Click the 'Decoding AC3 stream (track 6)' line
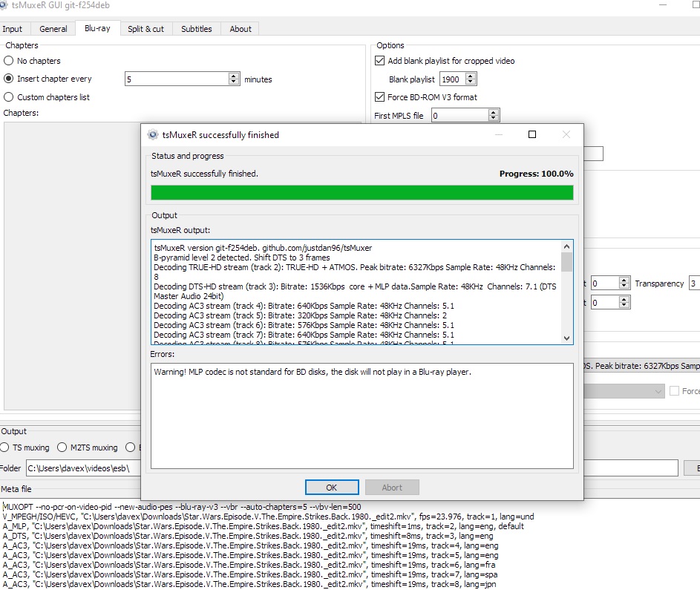The image size is (700, 590). 304,325
